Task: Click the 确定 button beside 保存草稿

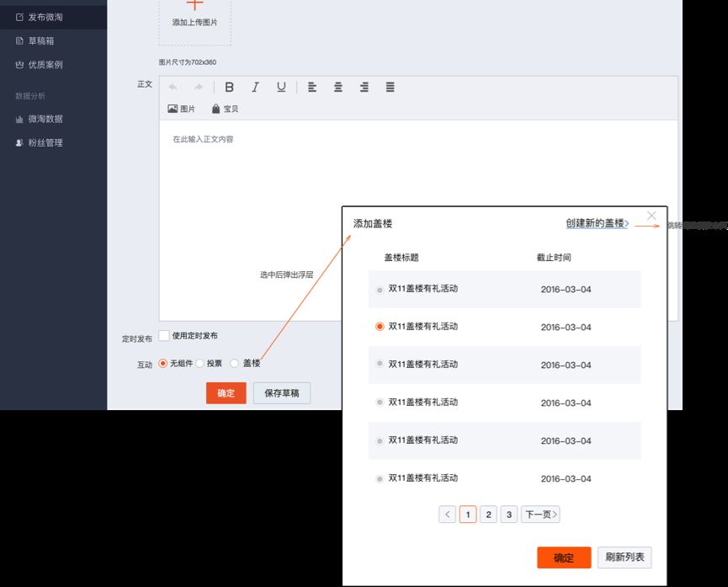Action: [x=226, y=393]
